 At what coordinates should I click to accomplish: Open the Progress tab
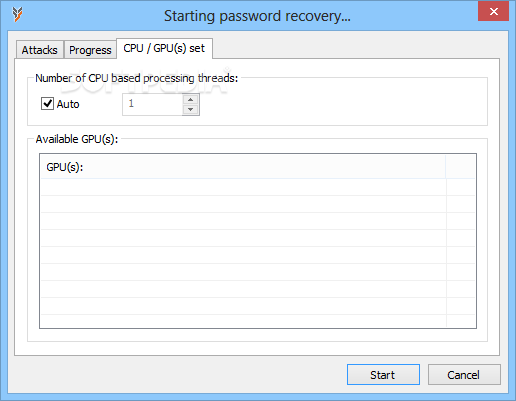90,50
